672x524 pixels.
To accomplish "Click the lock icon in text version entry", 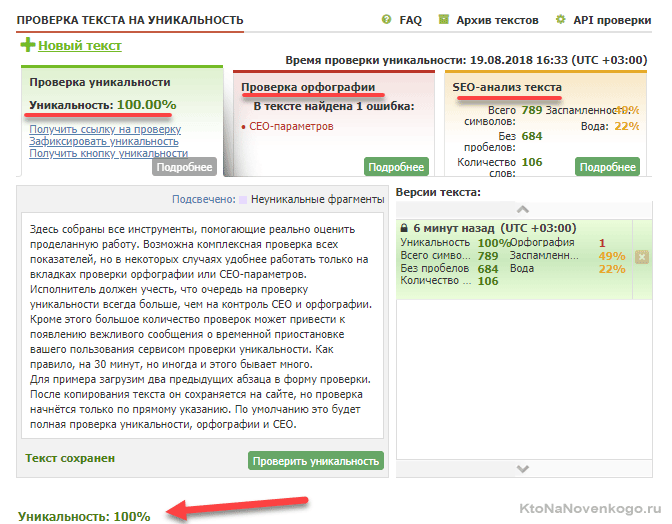I will tap(404, 228).
